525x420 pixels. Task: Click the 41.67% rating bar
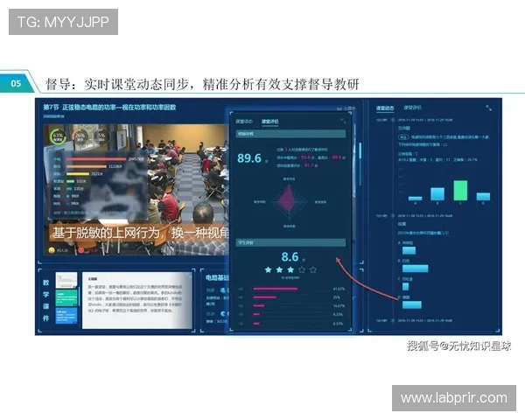(276, 289)
